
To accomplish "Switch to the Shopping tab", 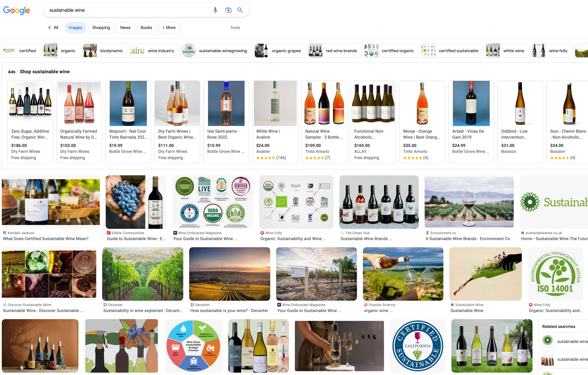I will (101, 28).
